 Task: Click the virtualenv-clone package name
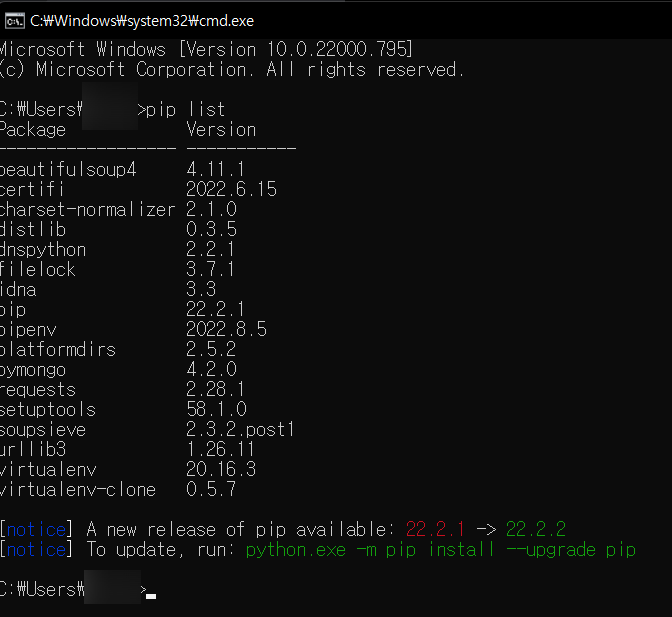78,489
